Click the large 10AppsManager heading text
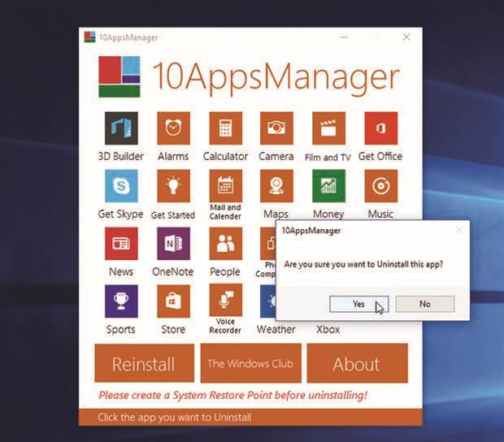504x442 pixels. tap(276, 78)
